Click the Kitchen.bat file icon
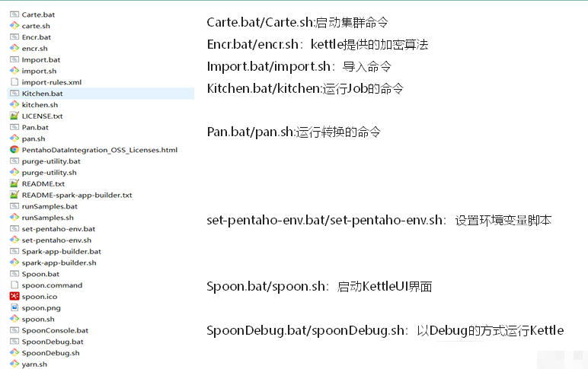This screenshot has width=588, height=369. click(x=14, y=93)
